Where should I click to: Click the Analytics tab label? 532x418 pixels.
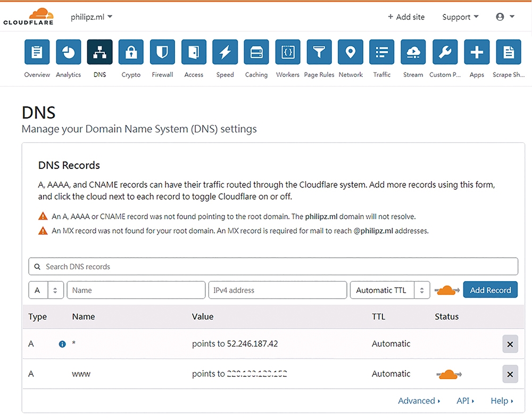(x=68, y=75)
